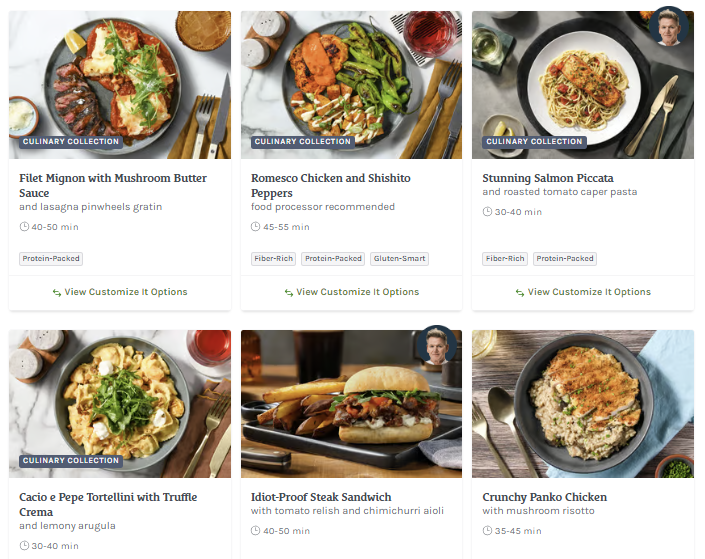Click chef avatar on Idiot-Proof Steak Sandwich photo

click(437, 345)
